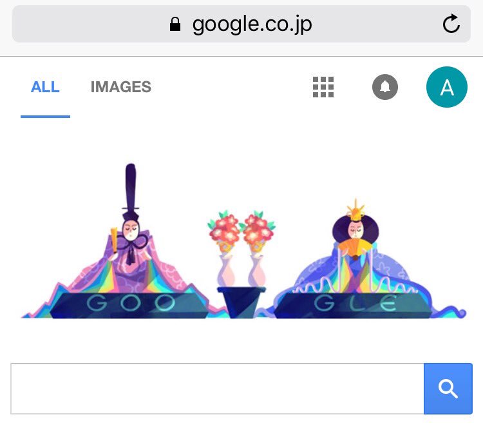Open the Google apps grid
483x448 pixels.
[323, 87]
